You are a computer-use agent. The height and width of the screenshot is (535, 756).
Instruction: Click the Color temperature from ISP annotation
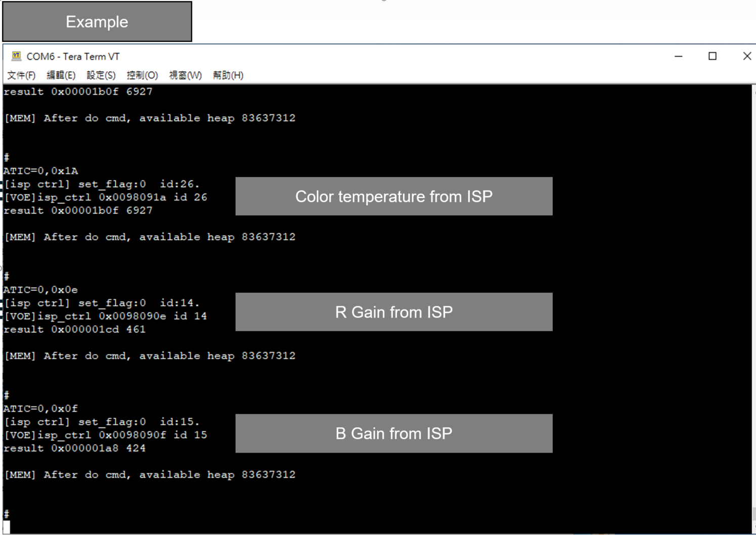coord(393,196)
